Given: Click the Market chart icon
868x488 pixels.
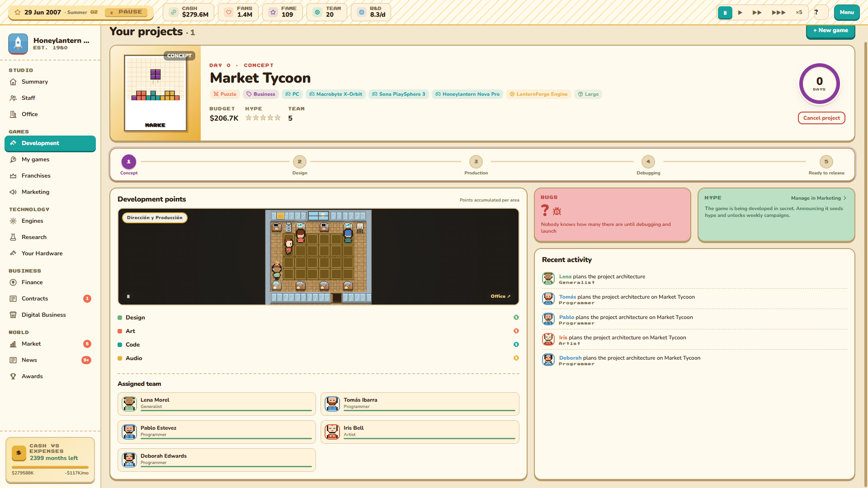Looking at the screenshot, I should tap(13, 344).
